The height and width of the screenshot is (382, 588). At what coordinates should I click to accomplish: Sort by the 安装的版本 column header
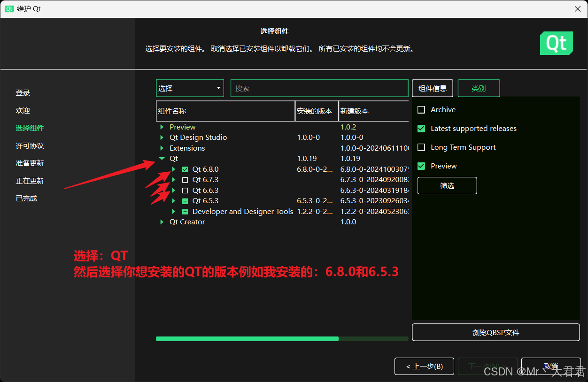pyautogui.click(x=317, y=111)
